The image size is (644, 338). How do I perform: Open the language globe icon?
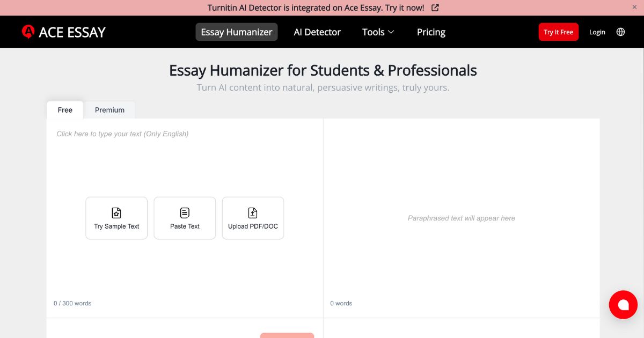pyautogui.click(x=620, y=32)
